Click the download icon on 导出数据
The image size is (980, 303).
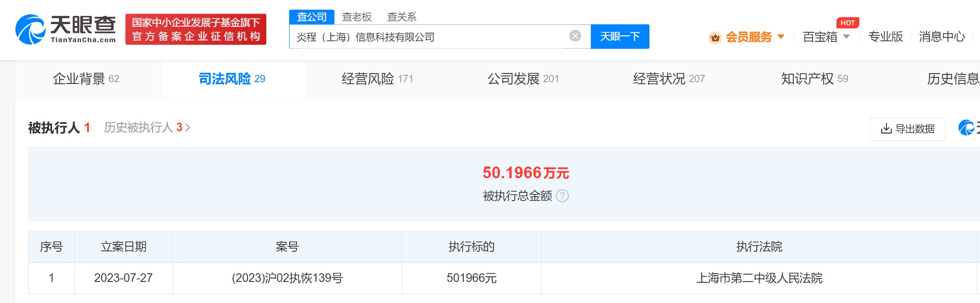[x=886, y=129]
